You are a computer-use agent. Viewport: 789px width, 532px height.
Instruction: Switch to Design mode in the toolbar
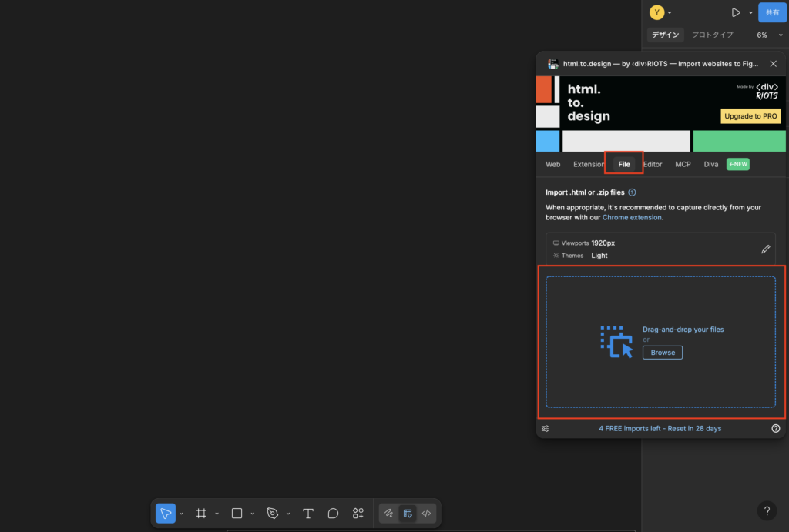(408, 513)
